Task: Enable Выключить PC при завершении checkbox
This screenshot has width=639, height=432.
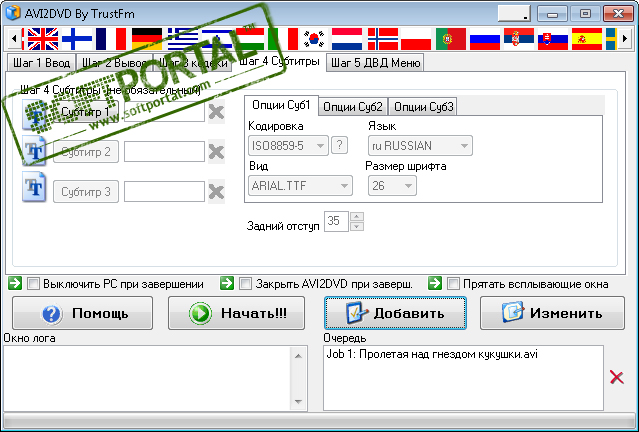Action: 33,284
